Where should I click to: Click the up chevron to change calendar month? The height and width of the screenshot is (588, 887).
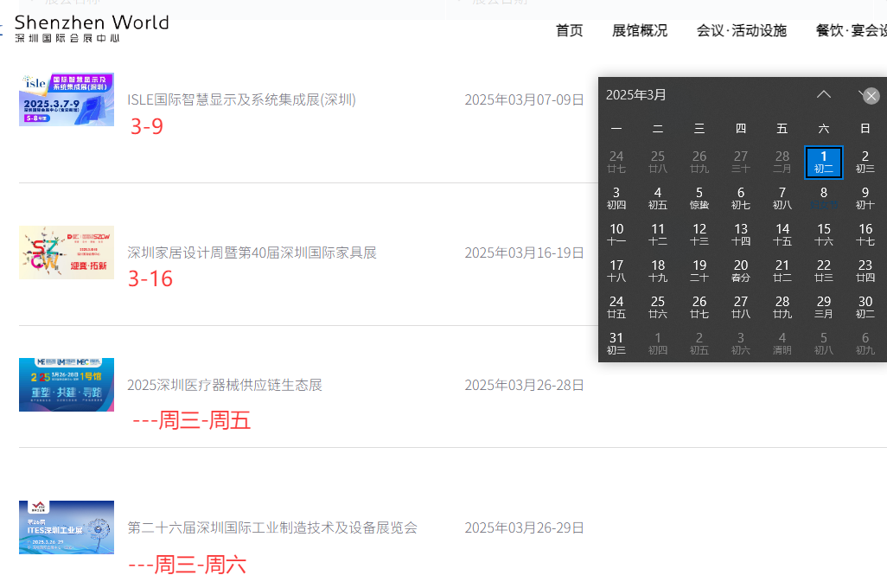tap(823, 95)
